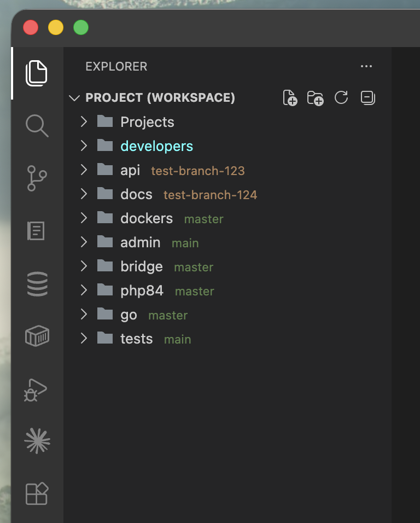Click the test-branch-124 branch label
The width and height of the screenshot is (420, 523).
pos(211,195)
